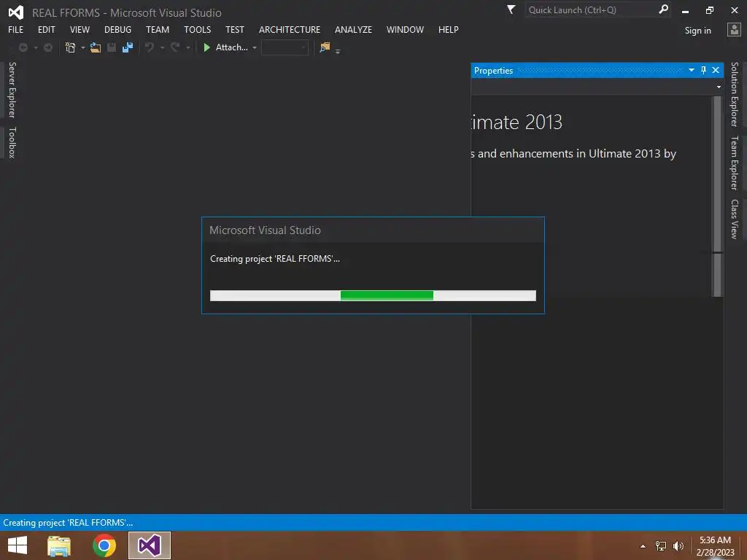Screen dimensions: 747x560
Task: Open the VIEW menu
Action: coord(80,29)
